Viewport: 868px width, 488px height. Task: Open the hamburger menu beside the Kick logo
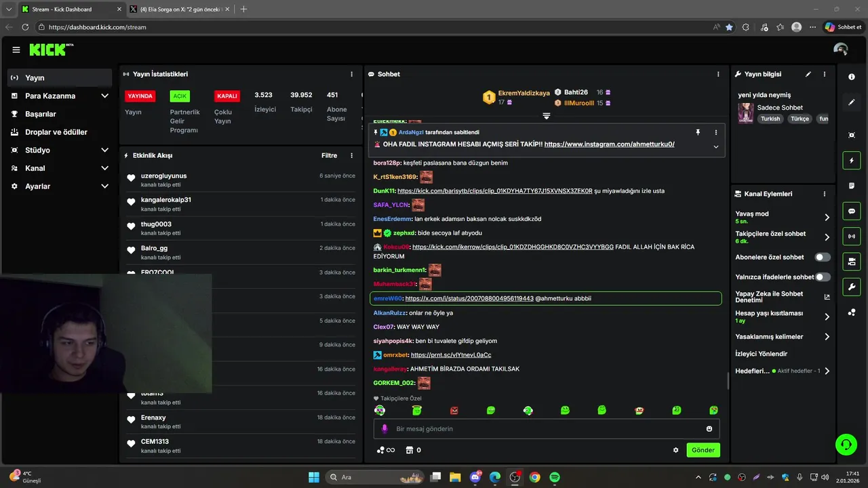(16, 49)
